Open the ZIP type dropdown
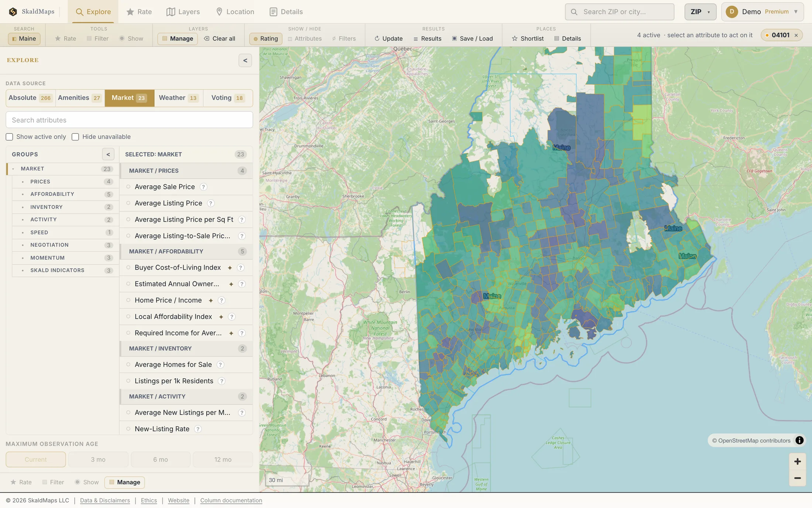The image size is (812, 508). 700,12
